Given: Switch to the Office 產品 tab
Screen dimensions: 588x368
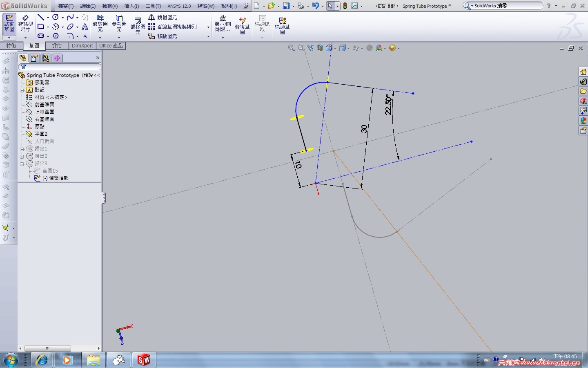Looking at the screenshot, I should pyautogui.click(x=111, y=46).
